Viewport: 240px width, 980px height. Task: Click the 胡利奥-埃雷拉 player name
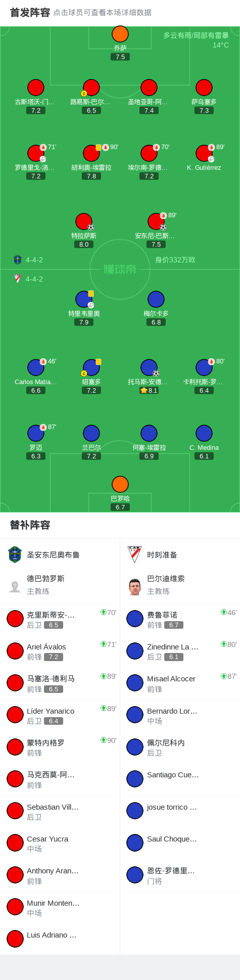(x=91, y=167)
